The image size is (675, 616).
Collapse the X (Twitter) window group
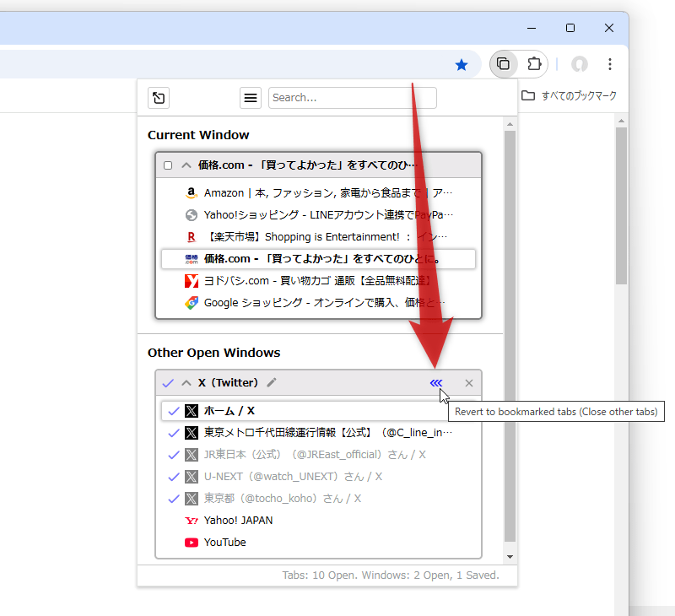click(x=186, y=383)
